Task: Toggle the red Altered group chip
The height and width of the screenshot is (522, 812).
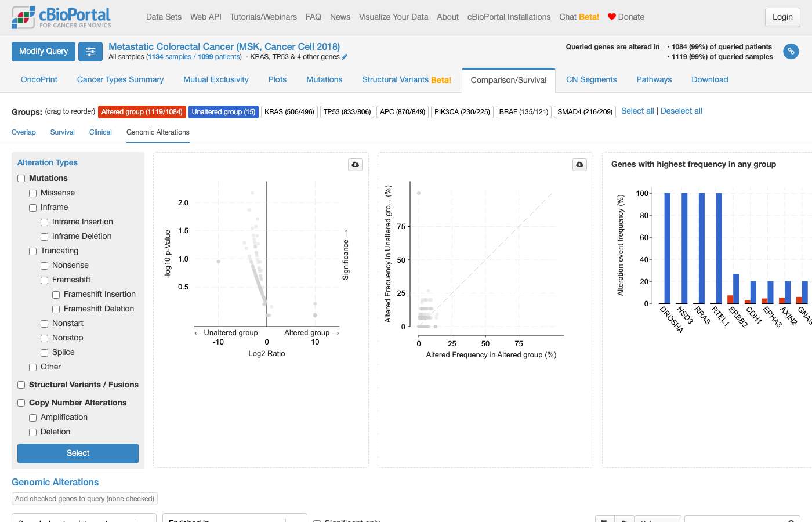Action: (x=142, y=112)
